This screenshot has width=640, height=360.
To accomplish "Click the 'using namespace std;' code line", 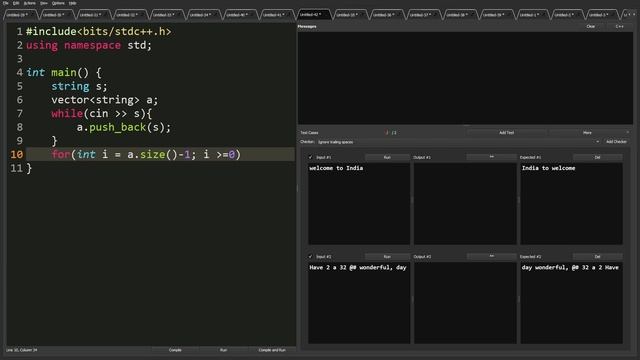I will [89, 45].
